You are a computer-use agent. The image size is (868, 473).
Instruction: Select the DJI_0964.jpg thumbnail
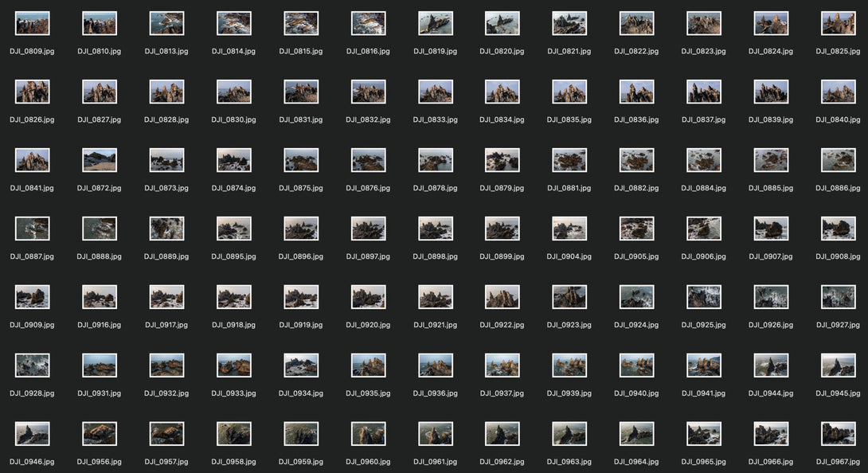coord(636,434)
